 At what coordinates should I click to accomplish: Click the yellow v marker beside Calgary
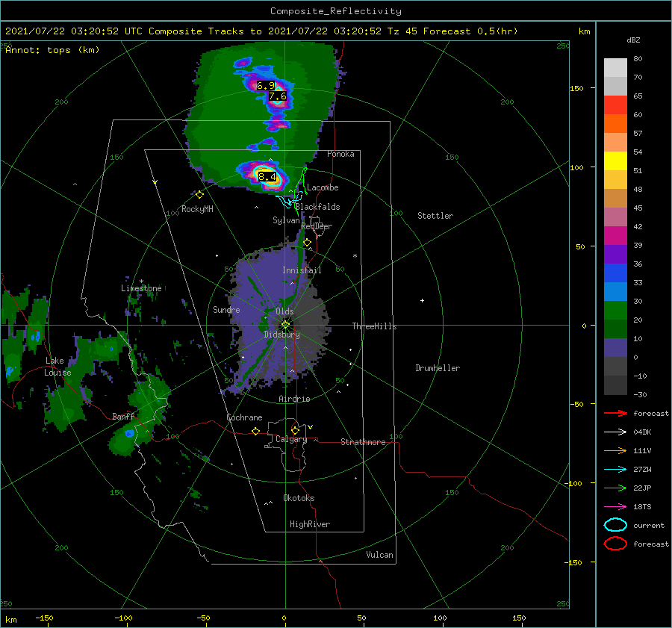pyautogui.click(x=310, y=427)
